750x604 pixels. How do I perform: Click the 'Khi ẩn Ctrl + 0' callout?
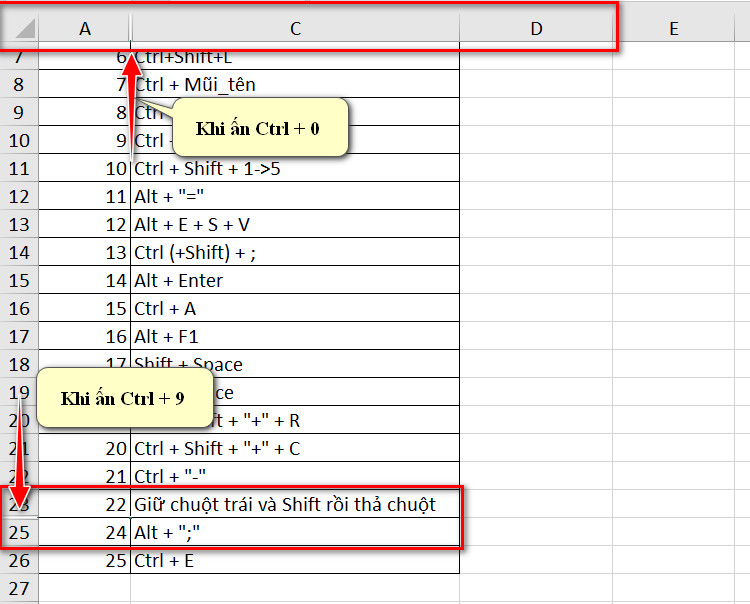(260, 128)
